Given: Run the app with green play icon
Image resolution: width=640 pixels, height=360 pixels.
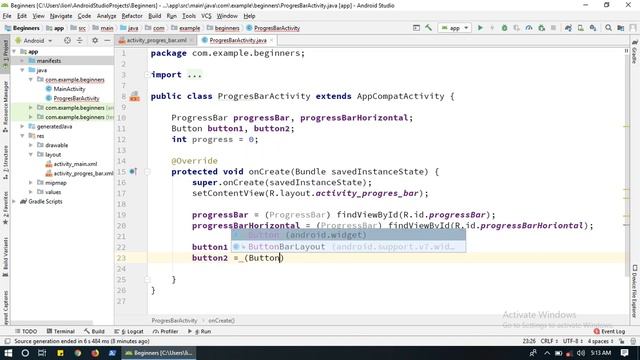Looking at the screenshot, I should tap(480, 28).
